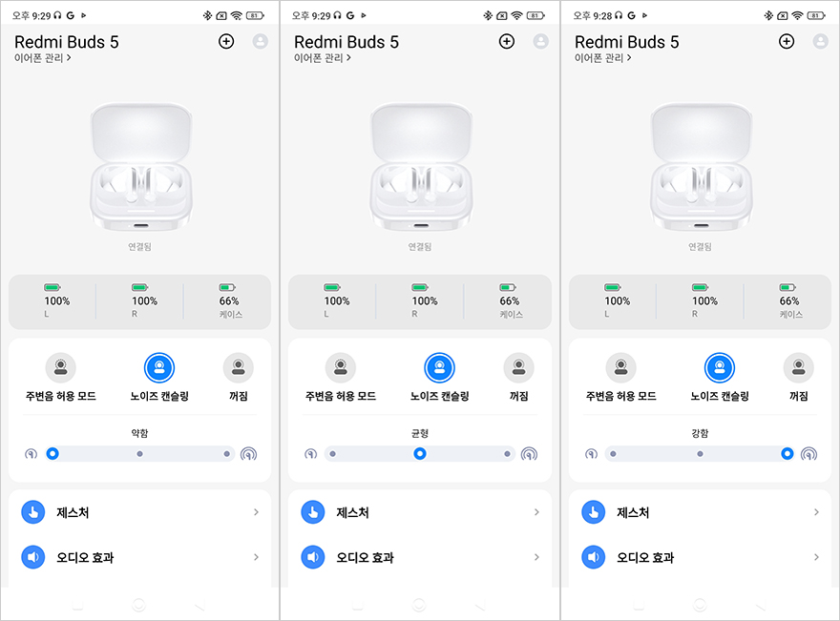The image size is (840, 621).
Task: Set the 강함 screen slider to its middle dot
Action: click(x=701, y=454)
